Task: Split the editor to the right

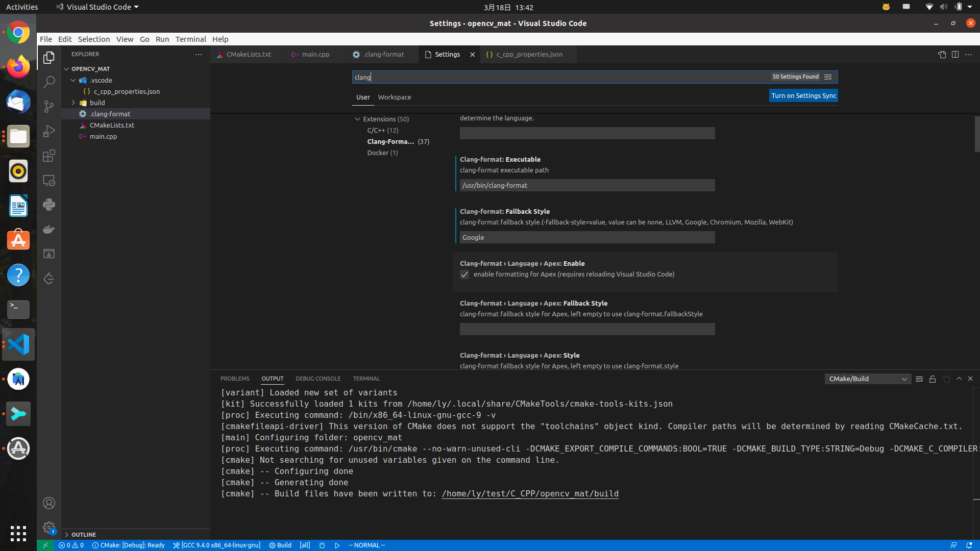Action: click(955, 55)
